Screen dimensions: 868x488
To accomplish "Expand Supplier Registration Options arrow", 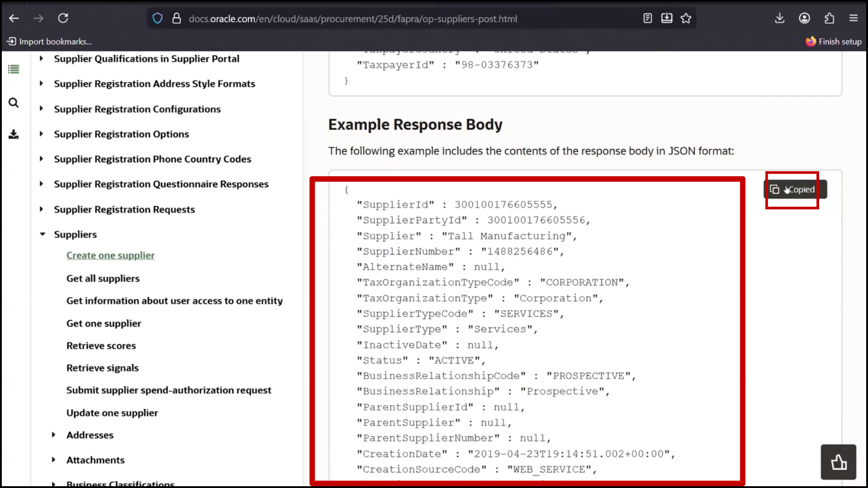I will [x=41, y=134].
